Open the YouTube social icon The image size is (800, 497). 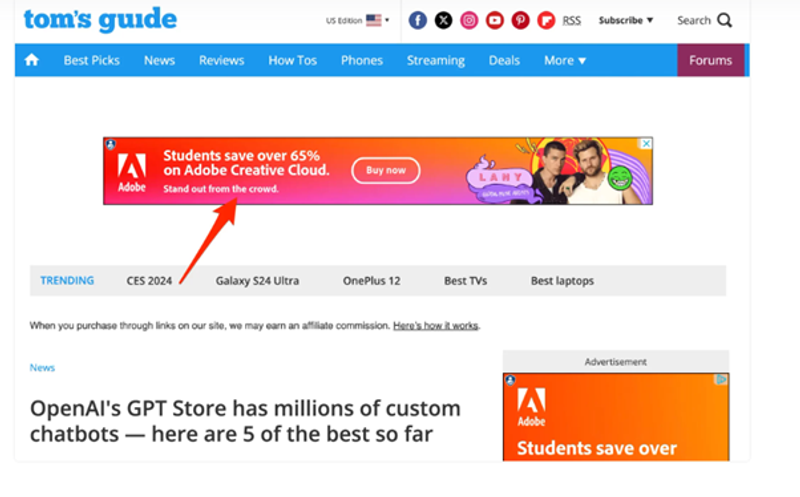(x=494, y=20)
